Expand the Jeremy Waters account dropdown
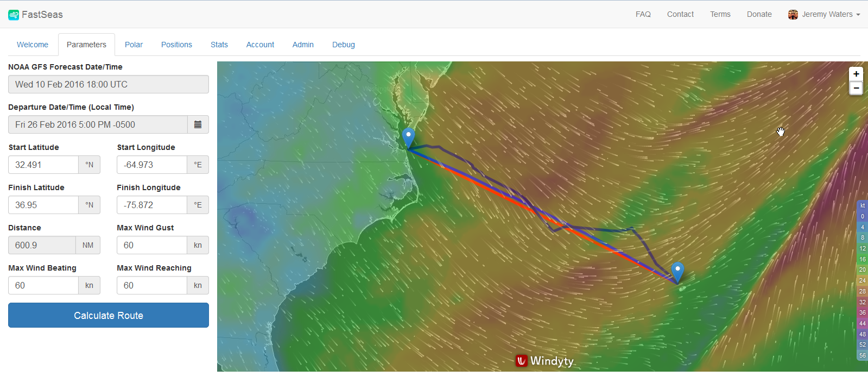This screenshot has width=868, height=376. tap(824, 15)
